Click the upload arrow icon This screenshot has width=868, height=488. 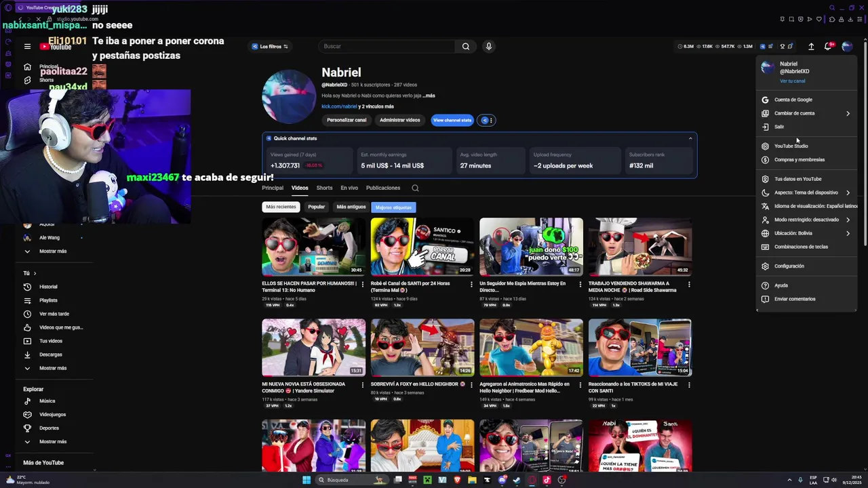tap(811, 46)
